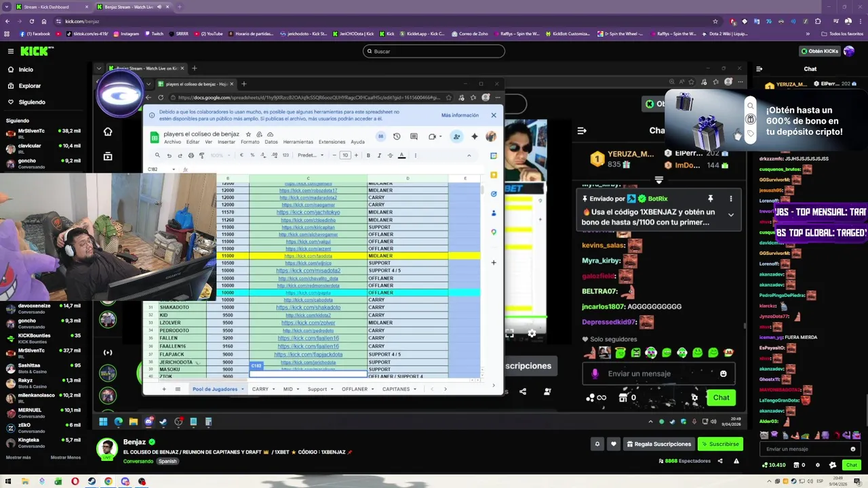Viewport: 868px width, 488px height.
Task: Click the Suscribirse button
Action: click(720, 444)
